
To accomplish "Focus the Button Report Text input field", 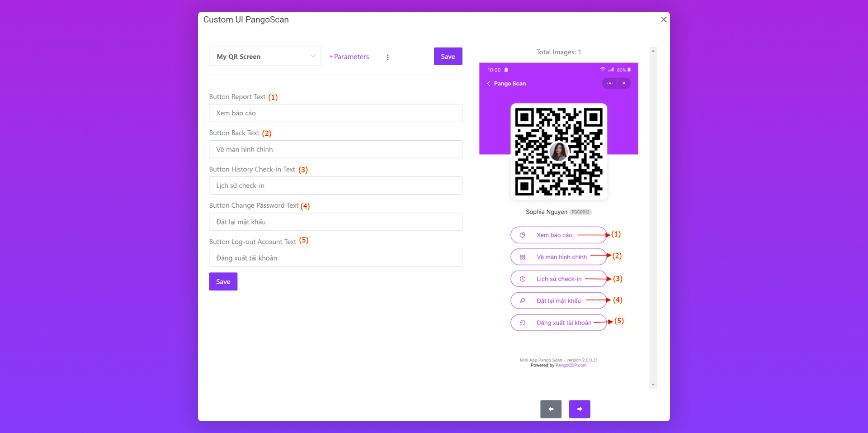I will tap(335, 113).
